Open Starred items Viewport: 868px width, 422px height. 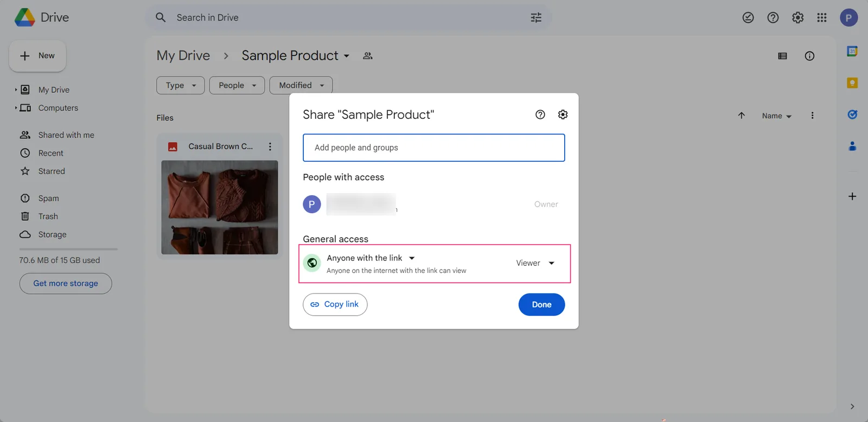point(52,171)
